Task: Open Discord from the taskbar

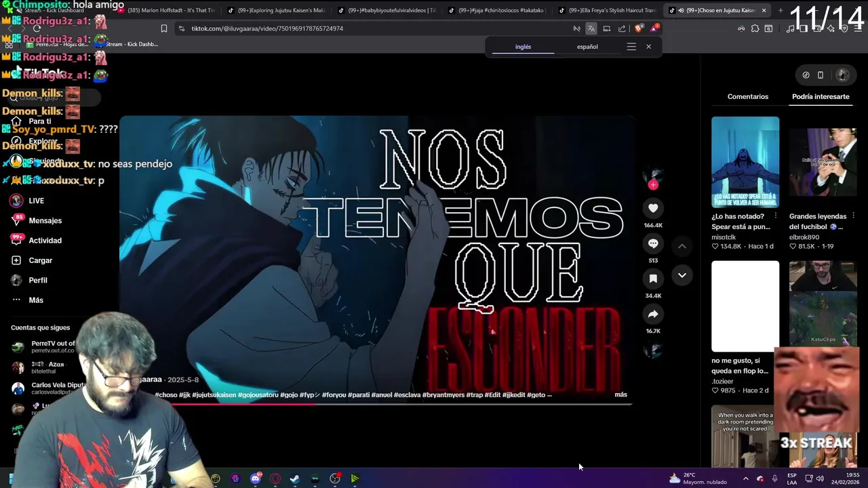Action: 256,479
